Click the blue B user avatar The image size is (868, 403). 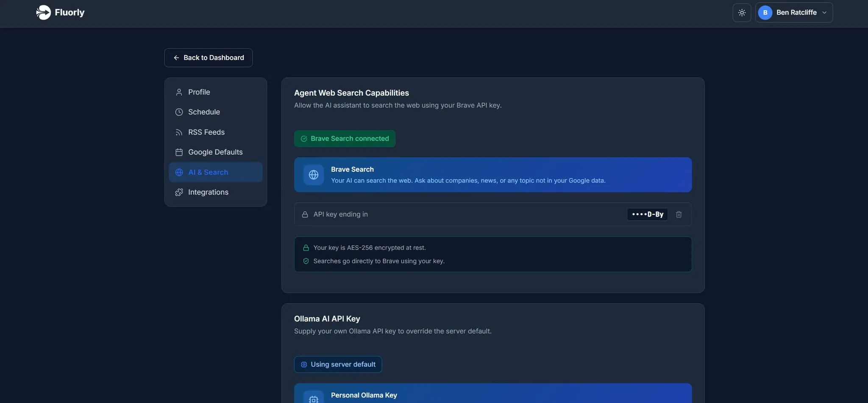coord(765,13)
